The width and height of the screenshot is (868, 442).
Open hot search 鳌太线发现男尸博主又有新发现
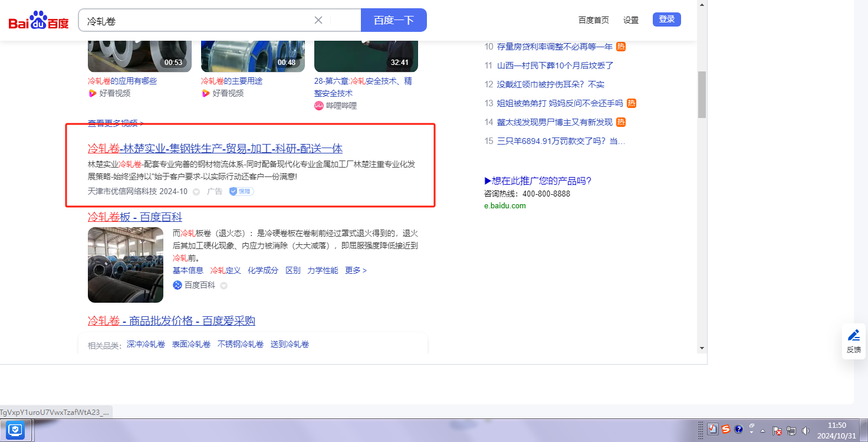point(555,122)
